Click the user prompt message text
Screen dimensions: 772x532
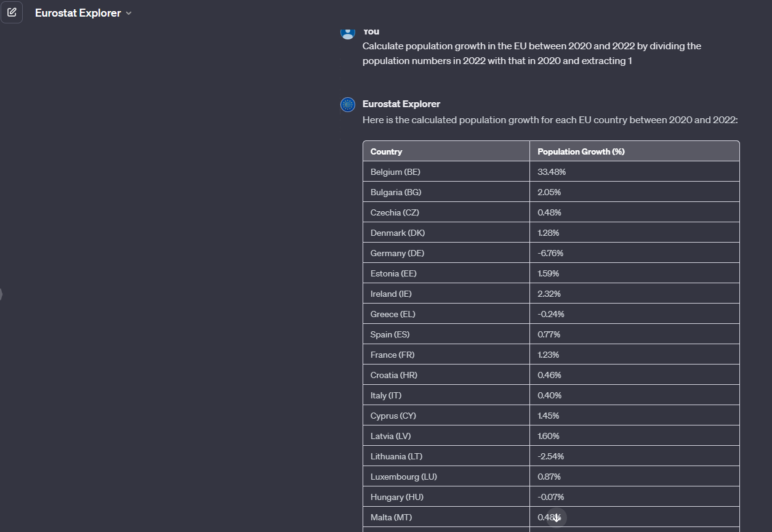pos(532,54)
